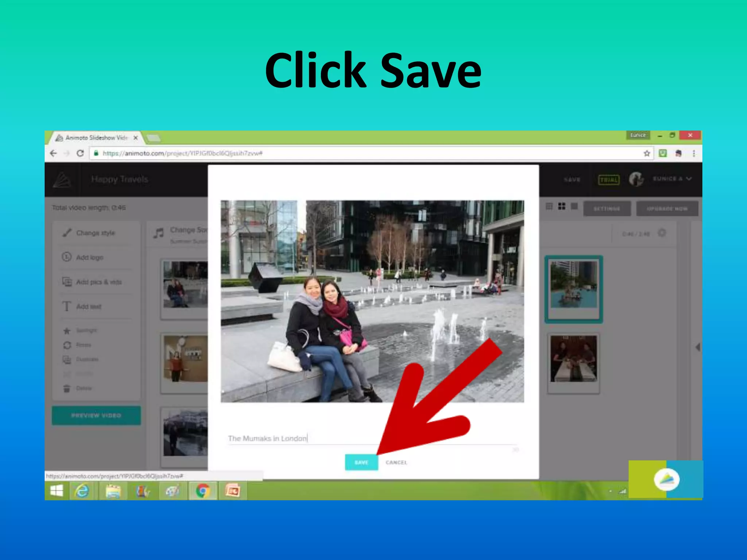Click the Happy Travels project title
The height and width of the screenshot is (560, 747).
[120, 179]
